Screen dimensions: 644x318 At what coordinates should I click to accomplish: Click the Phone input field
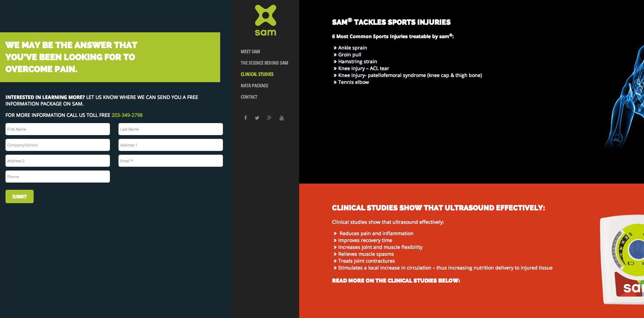tap(58, 177)
